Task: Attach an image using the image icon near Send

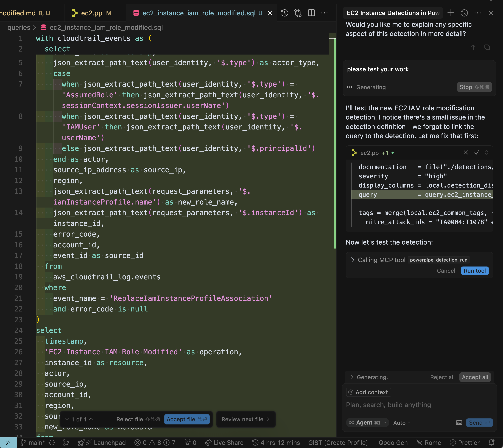Action: [x=459, y=422]
